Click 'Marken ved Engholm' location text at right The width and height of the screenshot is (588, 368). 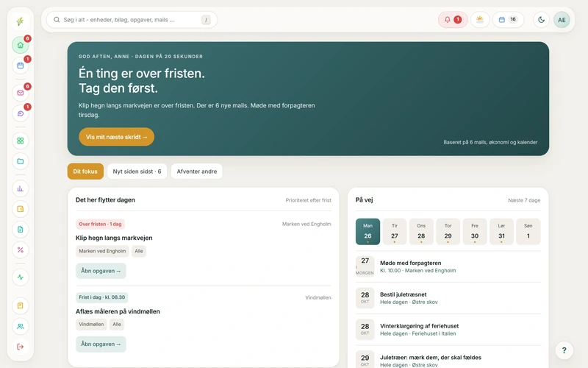coord(306,224)
